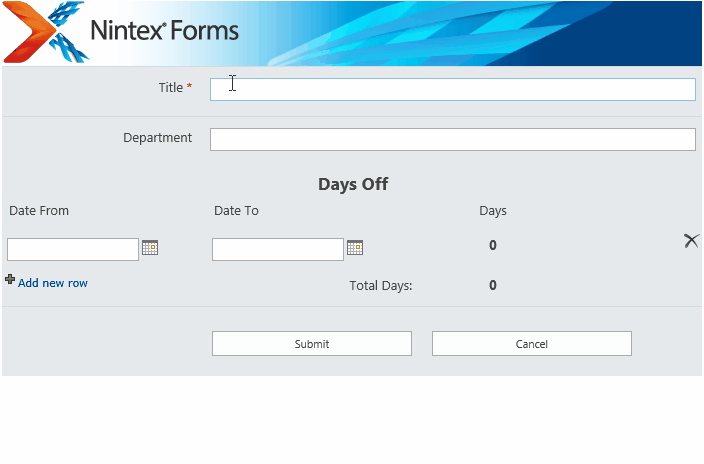This screenshot has height=464, width=704.
Task: Submit the form
Action: coord(312,344)
